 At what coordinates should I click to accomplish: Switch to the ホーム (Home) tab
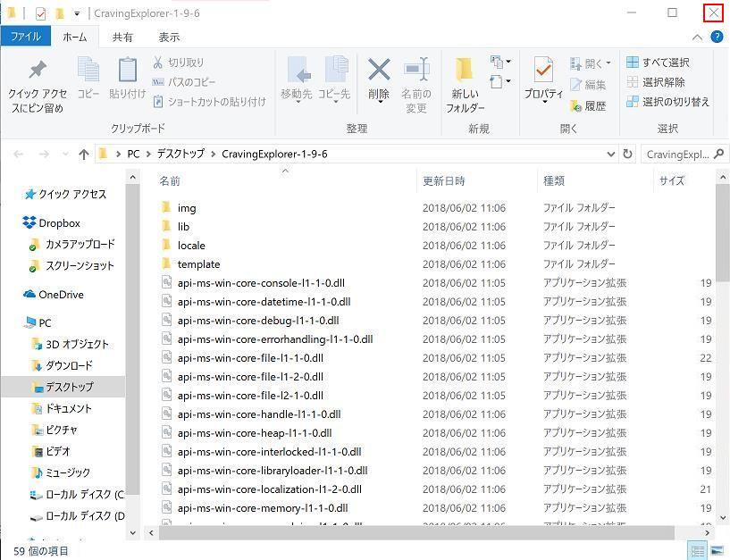pos(74,37)
